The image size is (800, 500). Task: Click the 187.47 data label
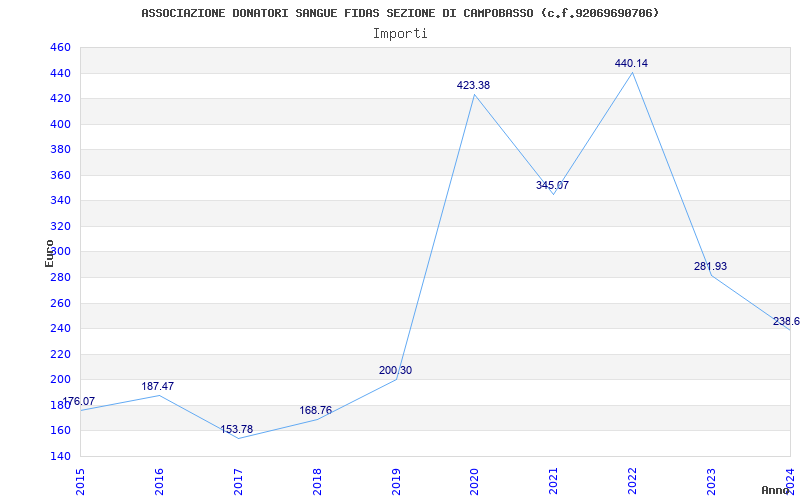(x=158, y=386)
